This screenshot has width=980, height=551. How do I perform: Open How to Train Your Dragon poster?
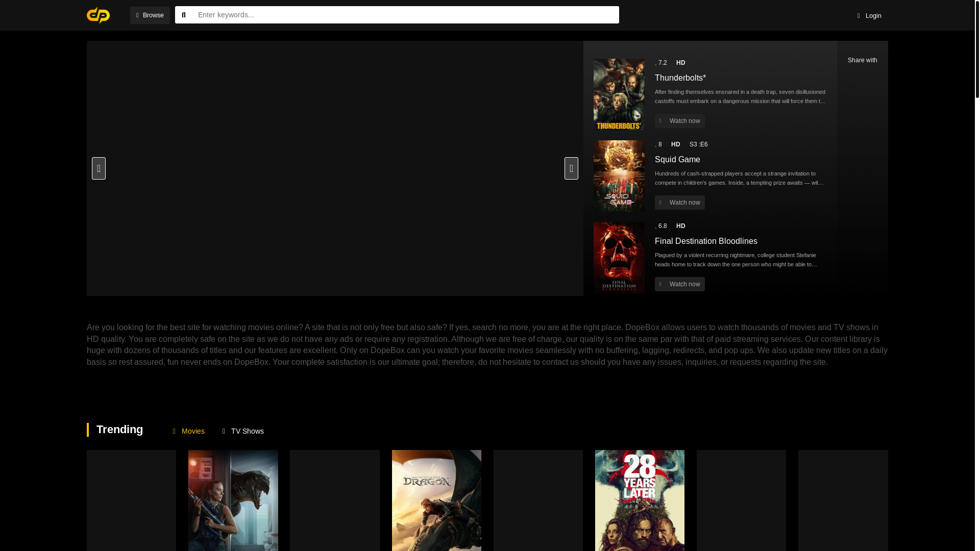coord(436,500)
